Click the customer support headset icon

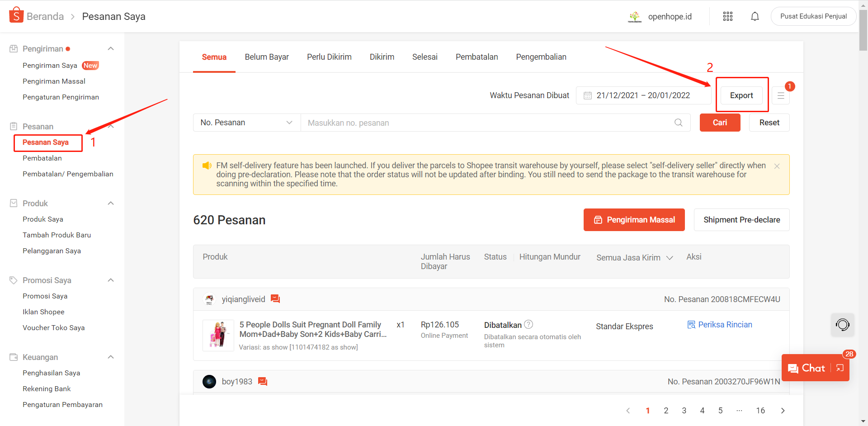[842, 325]
